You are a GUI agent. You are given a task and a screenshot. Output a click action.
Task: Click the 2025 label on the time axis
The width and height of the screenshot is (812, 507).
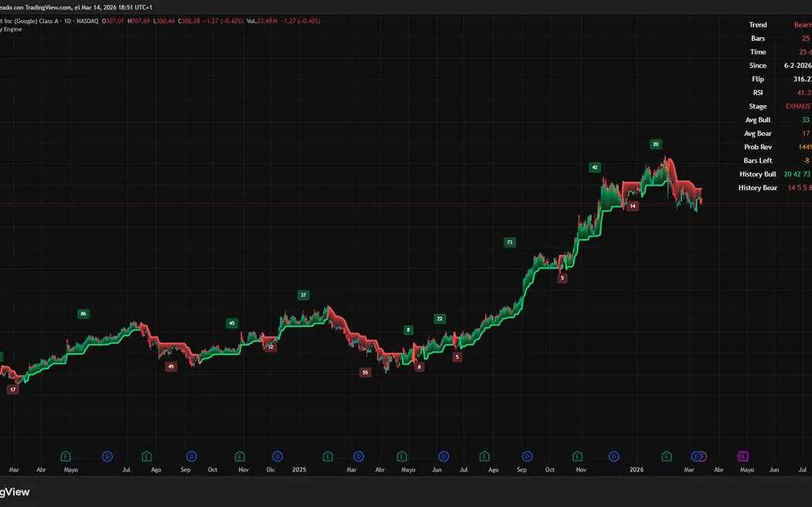click(x=299, y=470)
